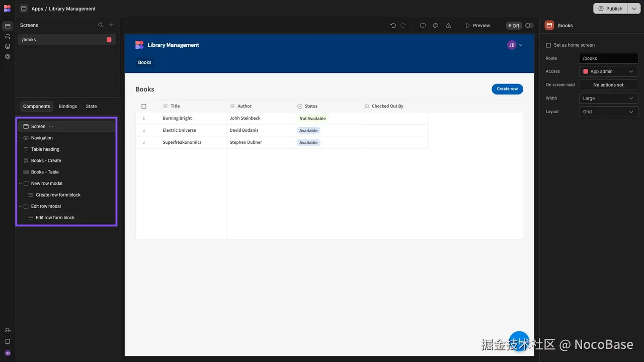Screen dimensions: 644x362
Task: Search screens using the magnifier icon
Action: click(x=101, y=25)
